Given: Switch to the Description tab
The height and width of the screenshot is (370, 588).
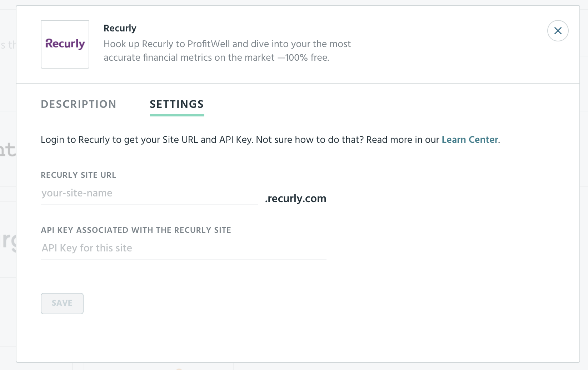Looking at the screenshot, I should click(x=79, y=104).
